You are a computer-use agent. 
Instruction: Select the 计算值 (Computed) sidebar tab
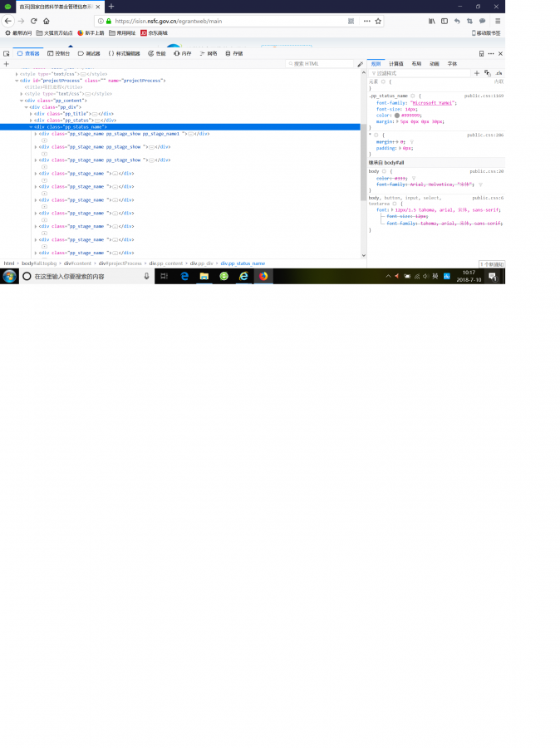click(395, 64)
